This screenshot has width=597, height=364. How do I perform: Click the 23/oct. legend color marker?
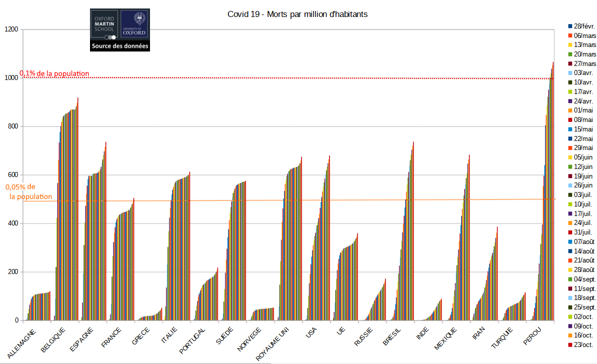(x=569, y=344)
